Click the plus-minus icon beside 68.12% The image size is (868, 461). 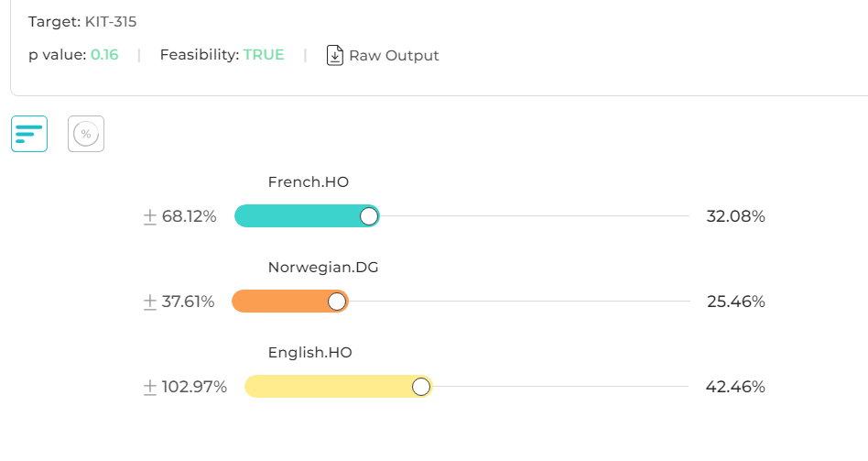pyautogui.click(x=150, y=216)
